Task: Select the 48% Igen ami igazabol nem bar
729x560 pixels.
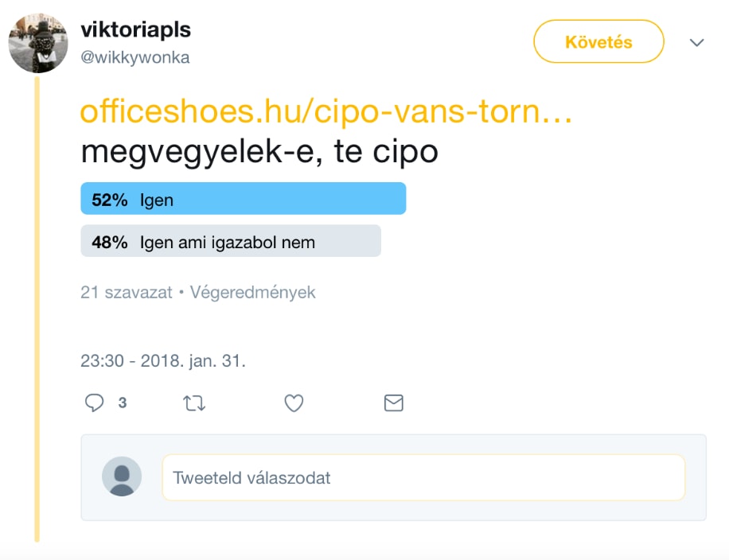Action: tap(231, 241)
